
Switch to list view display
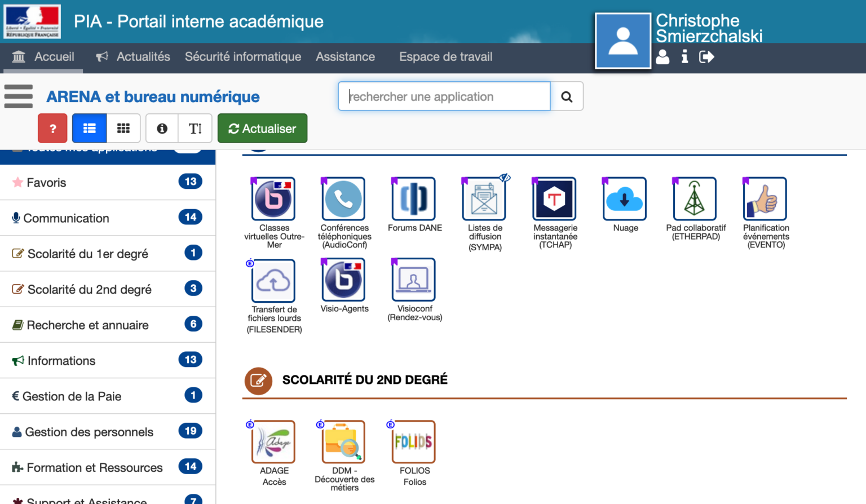click(89, 129)
